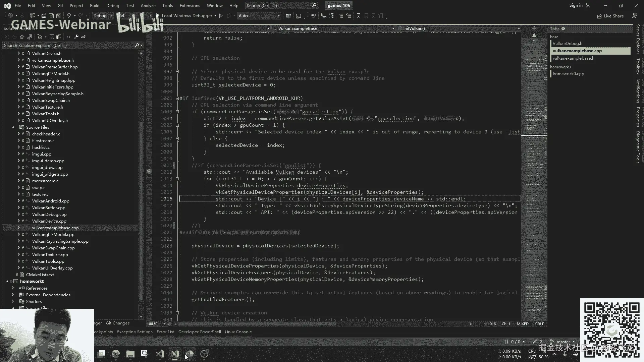This screenshot has width=644, height=362.
Task: Open the Tabs settings gear icon
Action: click(563, 29)
